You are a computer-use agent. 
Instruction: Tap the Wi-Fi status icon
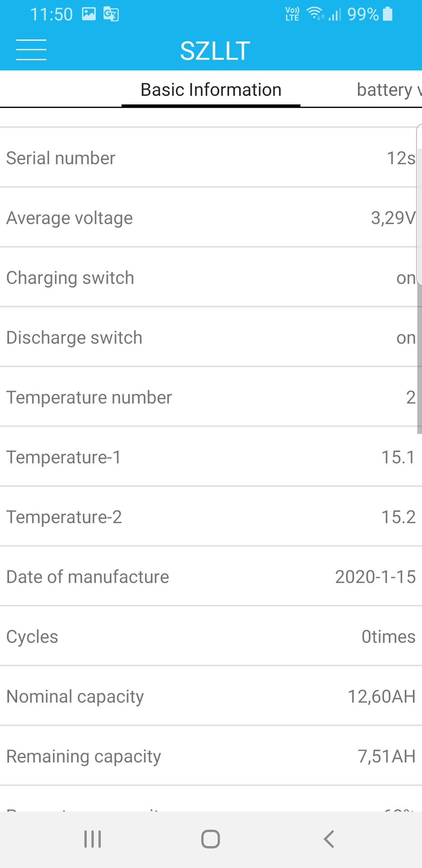tap(315, 14)
